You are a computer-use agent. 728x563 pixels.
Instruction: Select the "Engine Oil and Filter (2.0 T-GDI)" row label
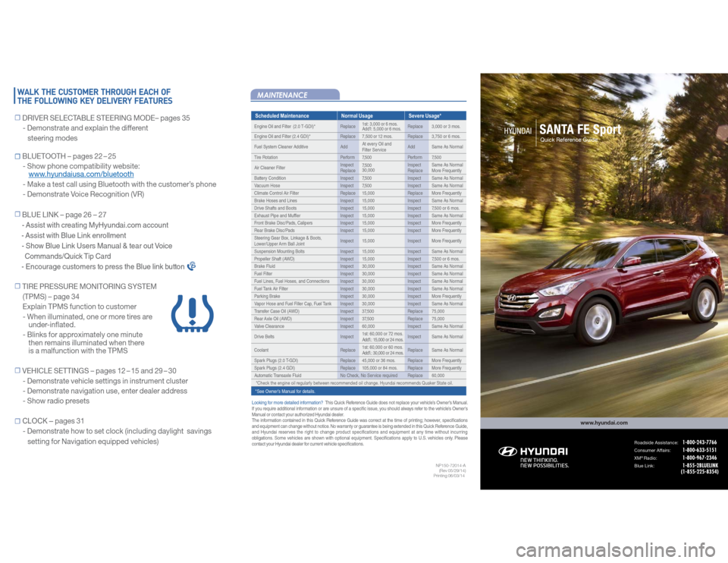pos(284,127)
